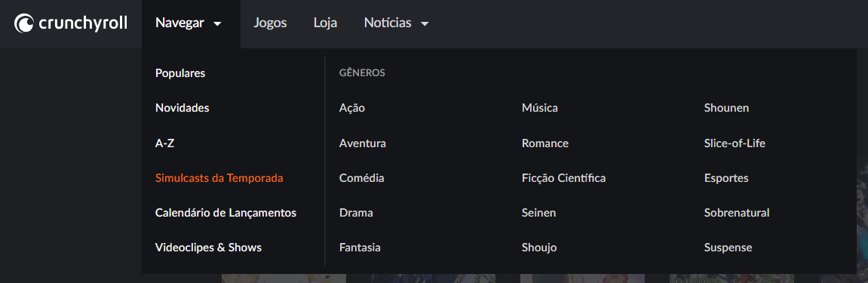868x283 pixels.
Task: Pick the Shoujo genre
Action: [x=539, y=248]
